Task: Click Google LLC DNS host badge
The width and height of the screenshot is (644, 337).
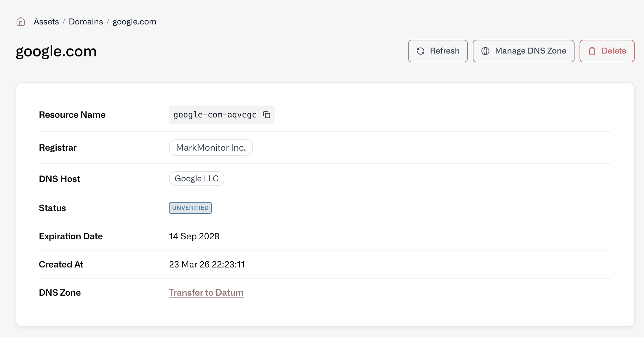Action: [197, 179]
